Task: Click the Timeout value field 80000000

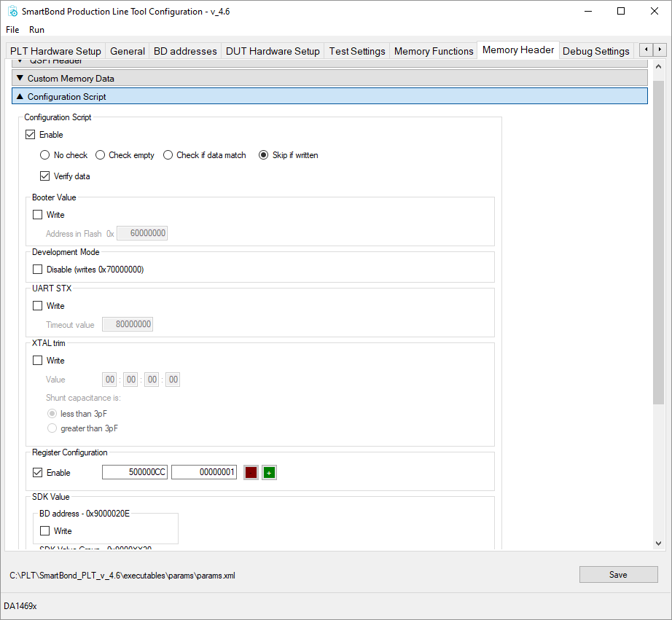Action: tap(128, 324)
